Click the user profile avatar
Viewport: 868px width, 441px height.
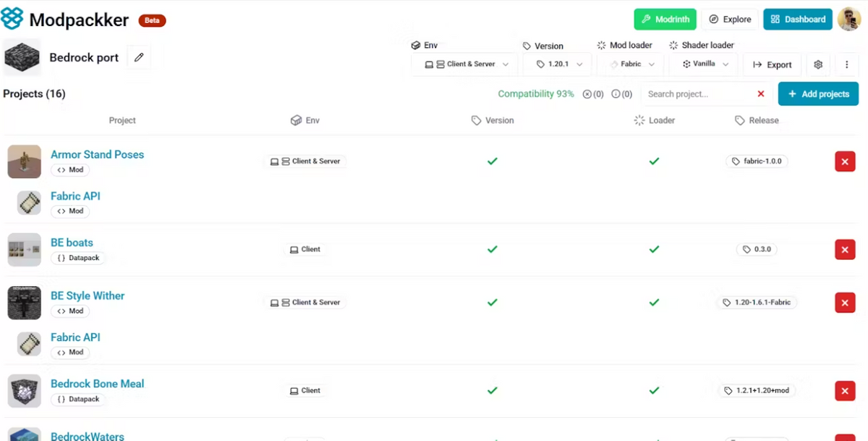click(848, 20)
